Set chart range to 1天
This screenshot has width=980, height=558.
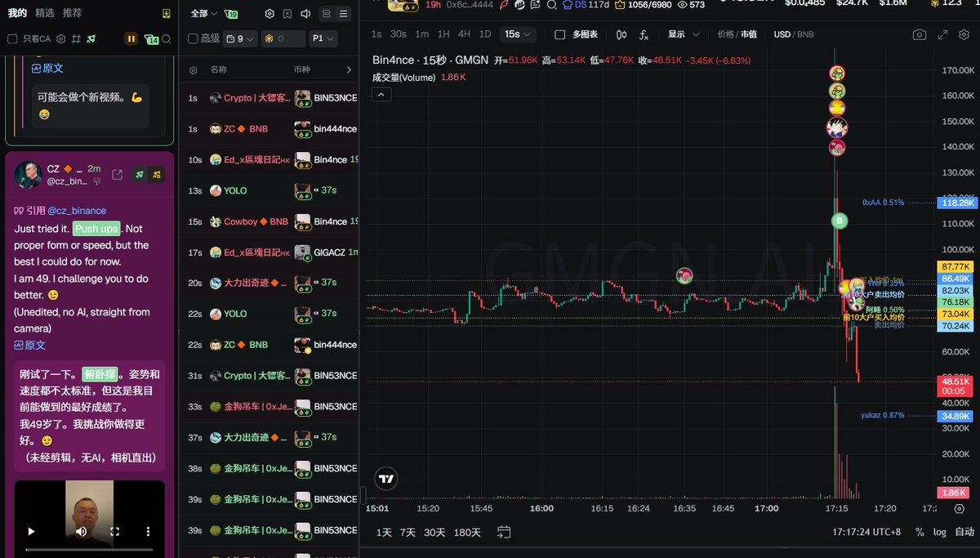click(384, 532)
